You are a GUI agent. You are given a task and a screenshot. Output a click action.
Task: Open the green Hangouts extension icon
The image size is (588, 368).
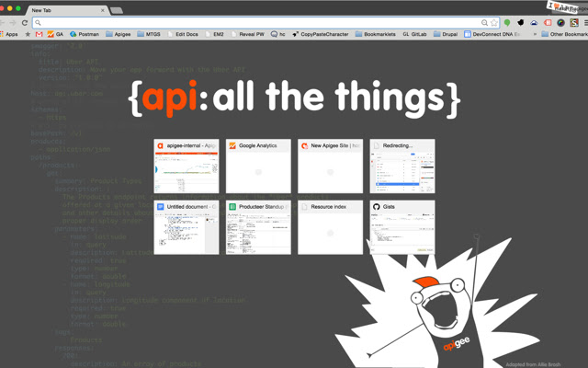pos(507,23)
